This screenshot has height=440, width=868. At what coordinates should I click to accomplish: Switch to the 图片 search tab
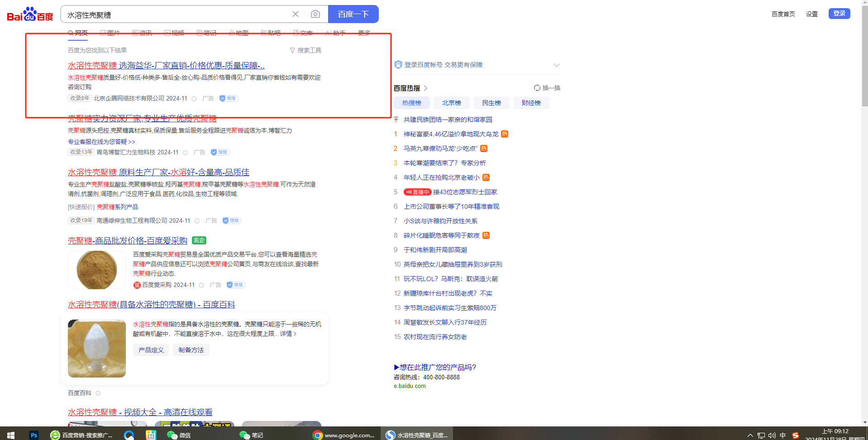pyautogui.click(x=110, y=33)
